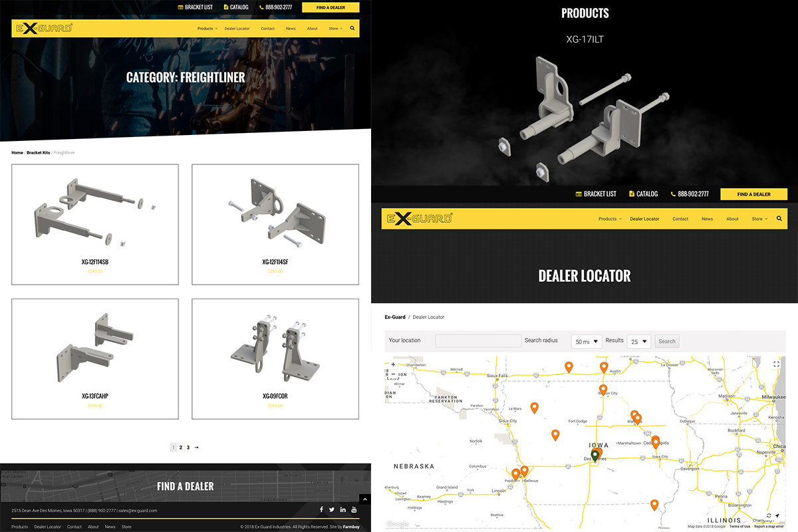Viewport: 798px width, 532px height.
Task: Open About menu item on Freightliner page
Action: [313, 29]
